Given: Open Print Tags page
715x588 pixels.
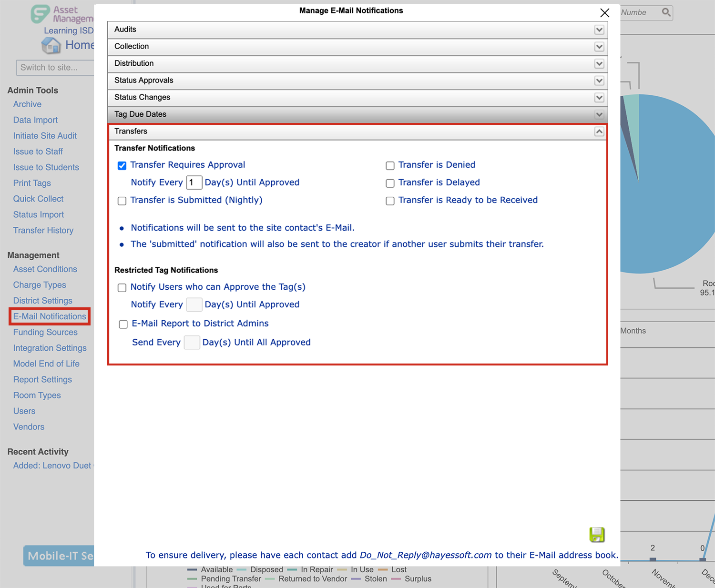Looking at the screenshot, I should (32, 183).
